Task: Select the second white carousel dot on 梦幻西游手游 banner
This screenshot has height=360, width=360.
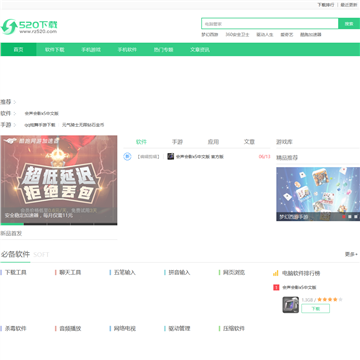Action: [350, 217]
